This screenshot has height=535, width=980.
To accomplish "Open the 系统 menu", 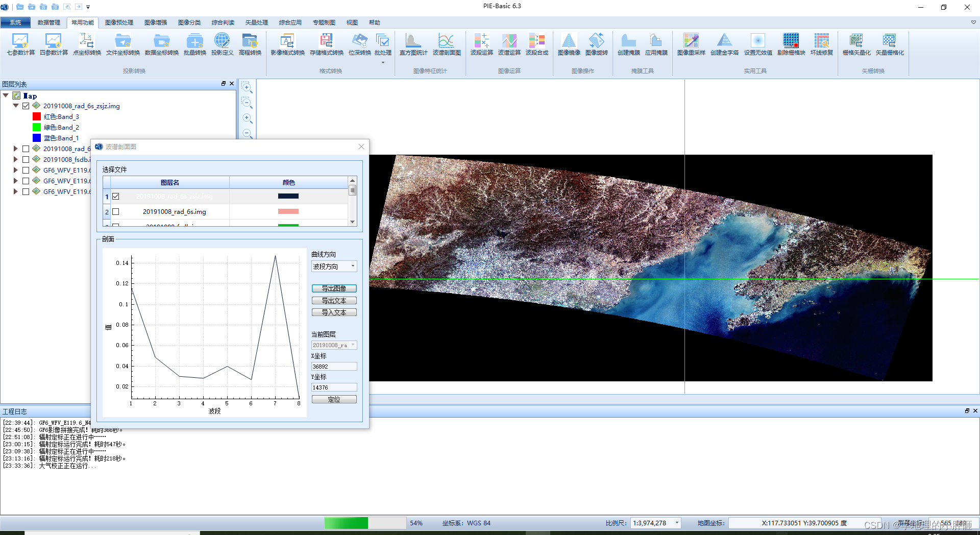I will [15, 22].
